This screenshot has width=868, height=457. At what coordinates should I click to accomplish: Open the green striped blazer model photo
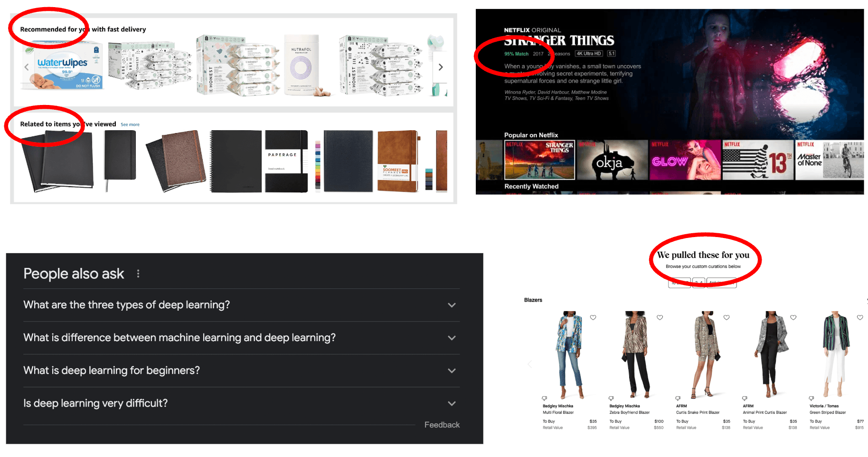837,354
